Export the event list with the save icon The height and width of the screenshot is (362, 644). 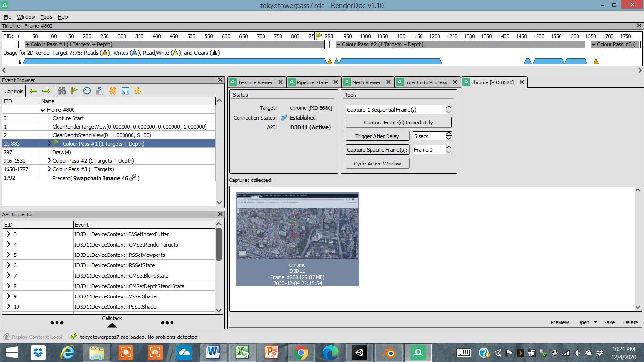(x=125, y=91)
